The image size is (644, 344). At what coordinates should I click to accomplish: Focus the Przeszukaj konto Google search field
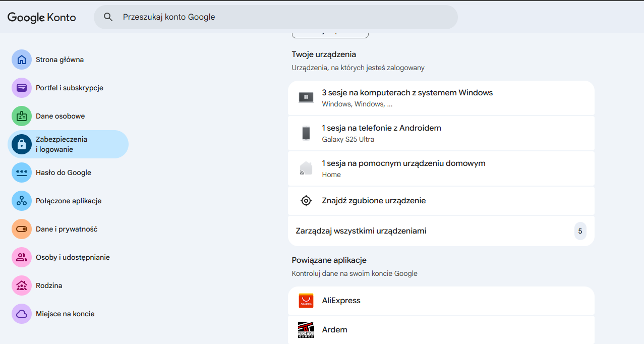[276, 17]
